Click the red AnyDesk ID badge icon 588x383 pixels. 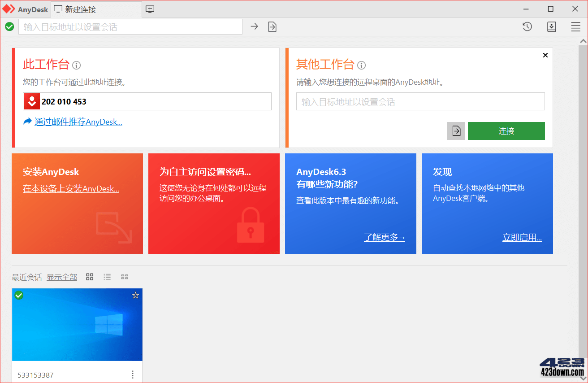click(31, 101)
